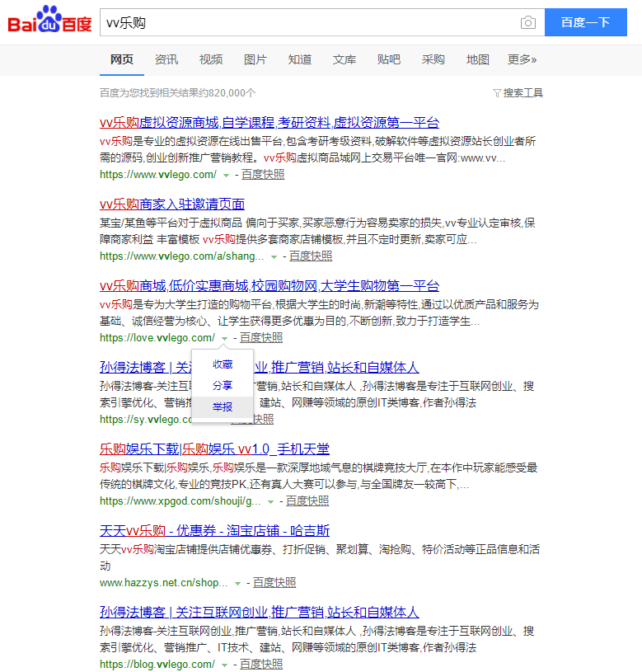Screen dimensions: 642x672
Task: Open 孙得法博客 result above blog.vvlego.com
Action: 259,613
